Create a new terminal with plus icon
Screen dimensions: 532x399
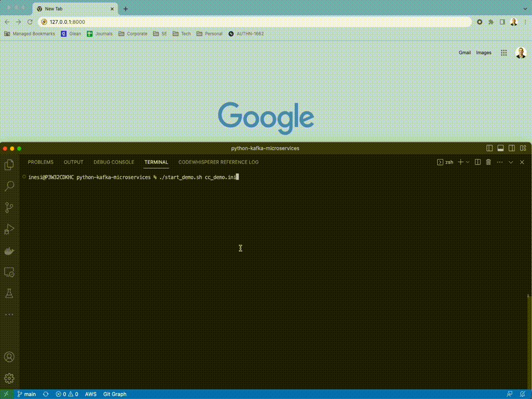461,162
